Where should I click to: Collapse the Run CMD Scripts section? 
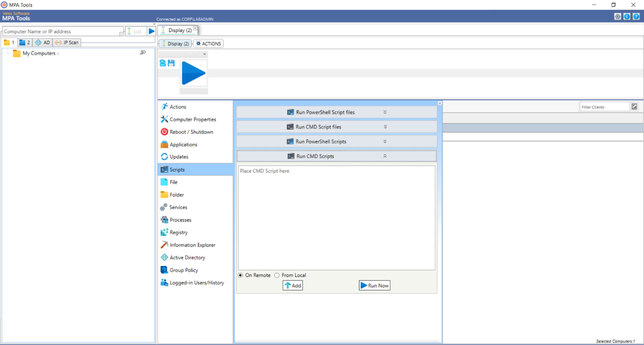[x=336, y=156]
